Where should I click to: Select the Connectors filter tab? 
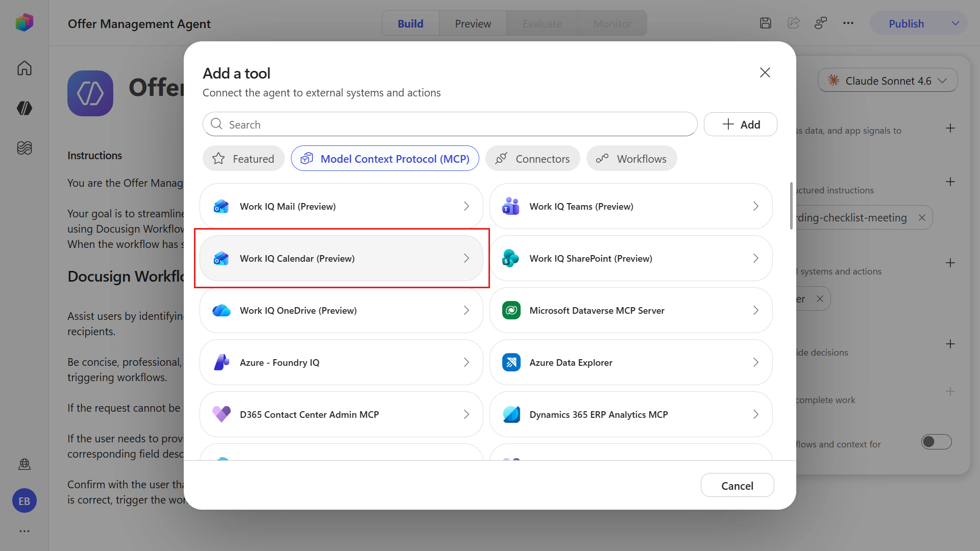pyautogui.click(x=532, y=159)
